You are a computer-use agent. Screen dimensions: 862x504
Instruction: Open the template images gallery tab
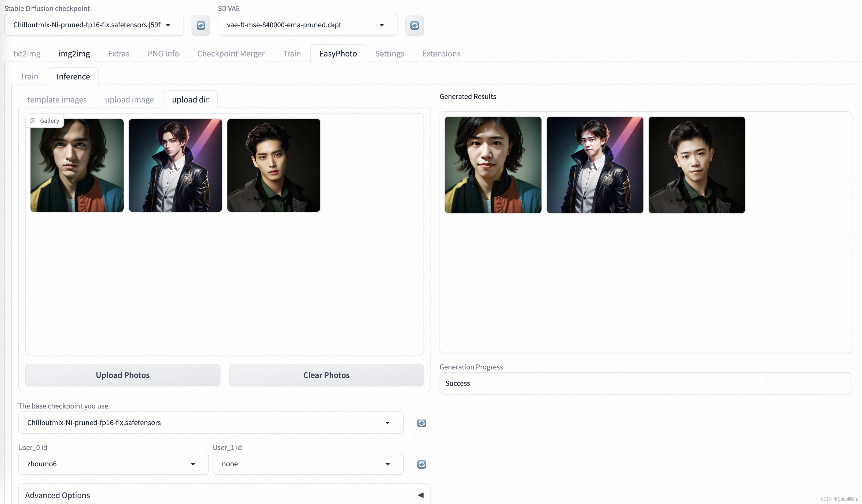(x=57, y=100)
